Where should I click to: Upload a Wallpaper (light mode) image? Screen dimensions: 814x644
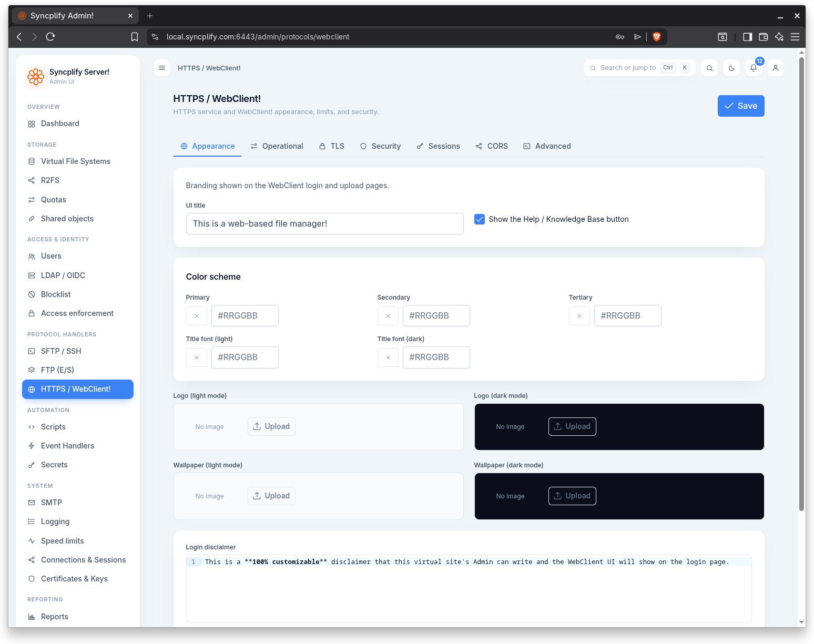tap(271, 496)
